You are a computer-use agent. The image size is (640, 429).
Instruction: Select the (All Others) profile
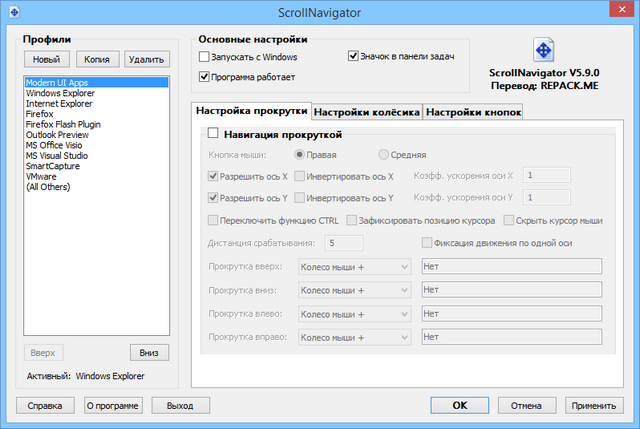tap(96, 187)
